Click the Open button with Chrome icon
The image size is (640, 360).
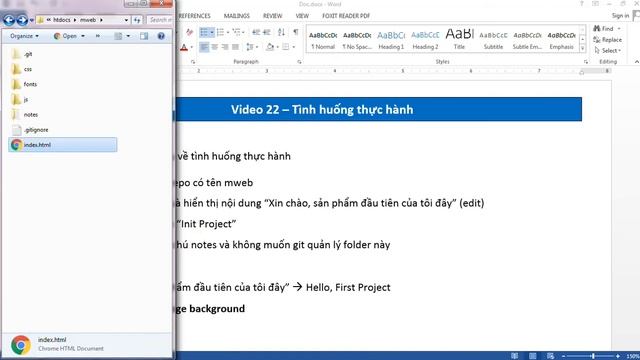pos(65,36)
